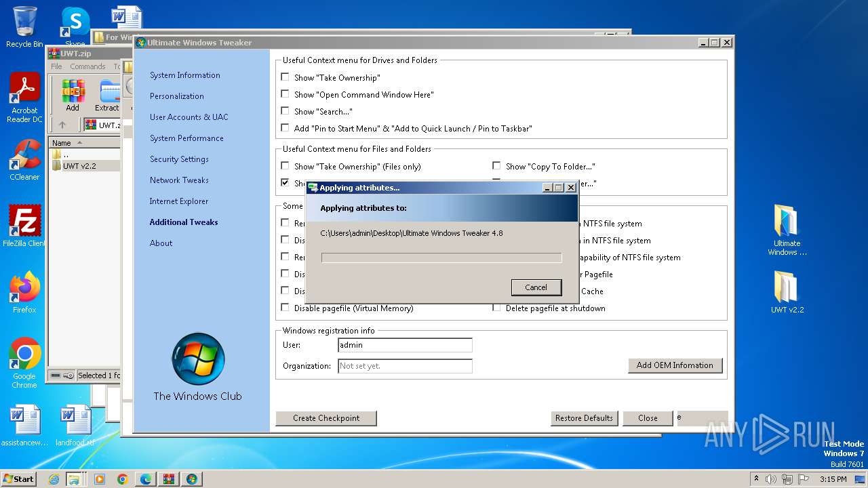Select the ".." parent entry in WinRAR
Image resolution: width=868 pixels, height=488 pixels.
[65, 155]
